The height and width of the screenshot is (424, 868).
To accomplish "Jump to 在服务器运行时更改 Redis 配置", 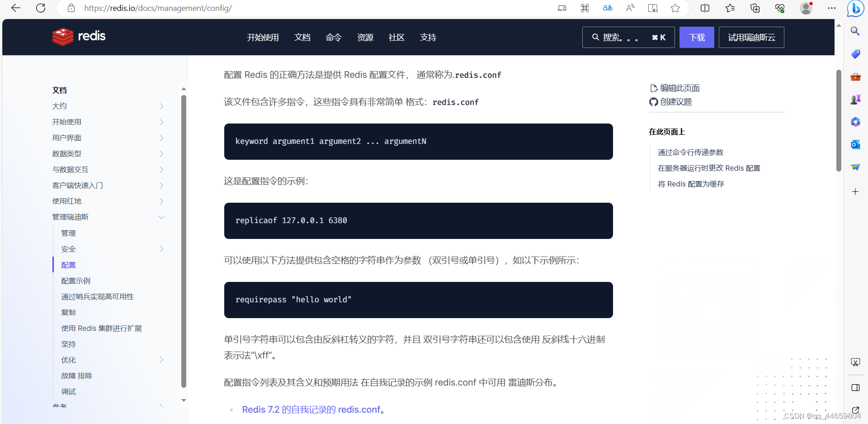I will coord(709,168).
